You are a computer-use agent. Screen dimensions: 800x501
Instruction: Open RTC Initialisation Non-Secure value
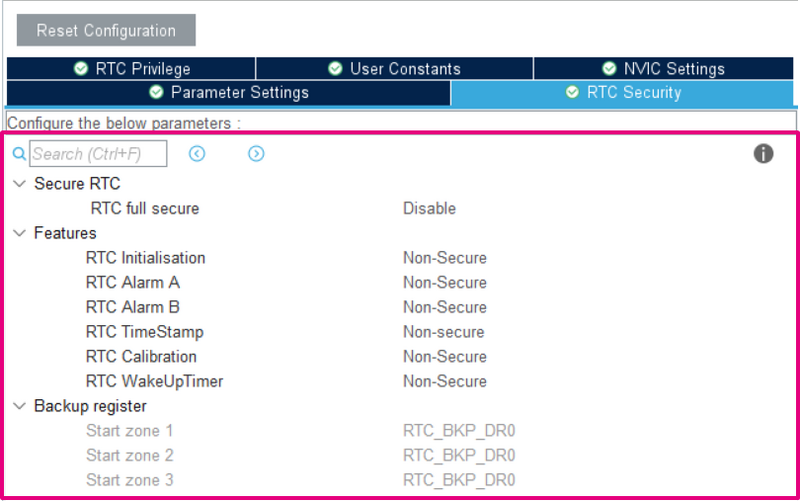coord(444,258)
